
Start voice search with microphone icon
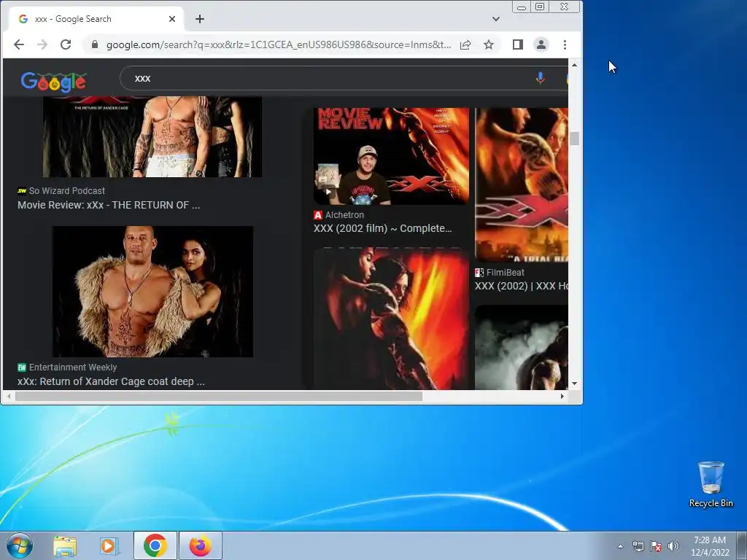[540, 78]
